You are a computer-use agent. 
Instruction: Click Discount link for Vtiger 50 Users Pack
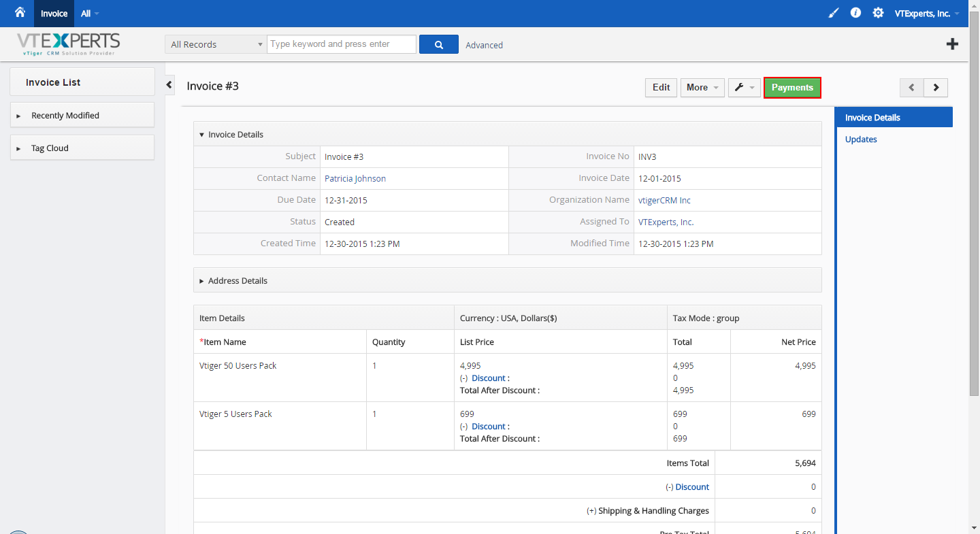(x=489, y=378)
